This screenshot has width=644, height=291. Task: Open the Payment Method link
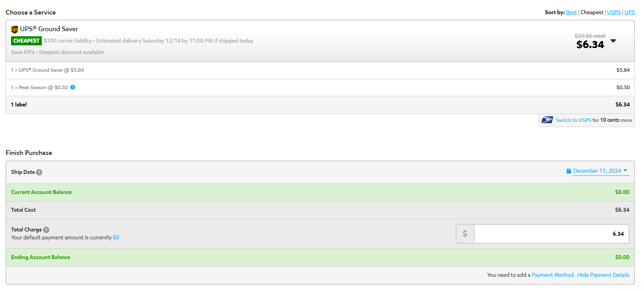553,275
